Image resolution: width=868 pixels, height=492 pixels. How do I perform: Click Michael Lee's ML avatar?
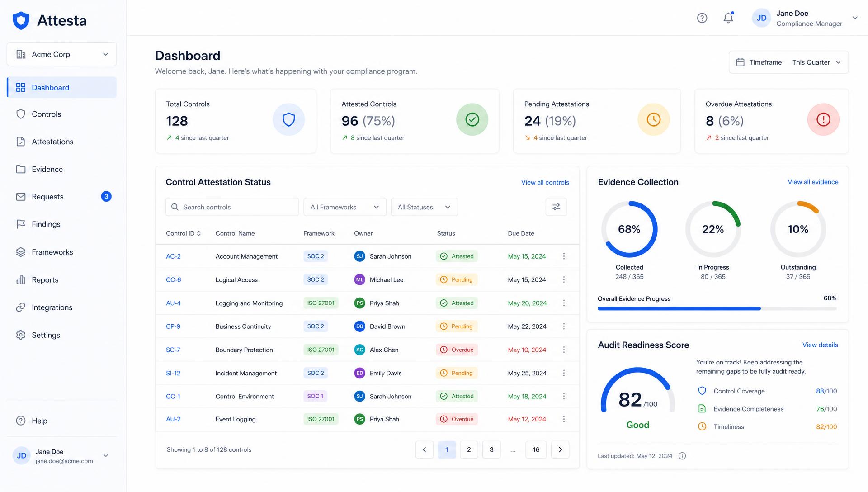pos(359,279)
